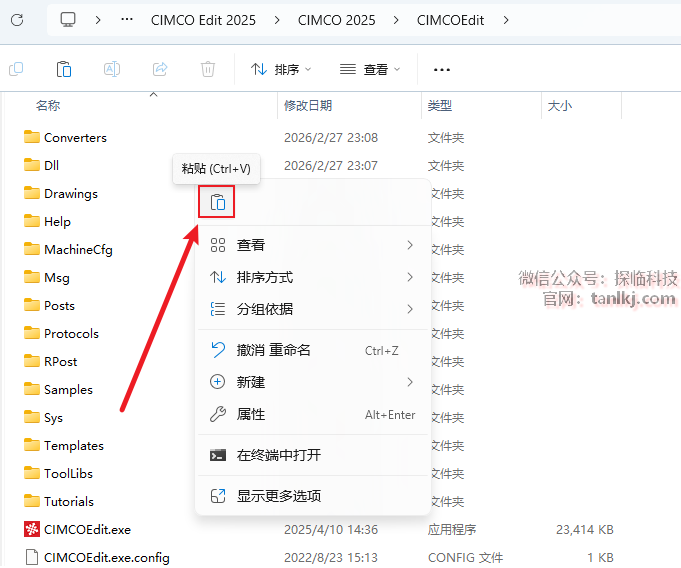Click the Tutorials folder icon
Viewport: 681px width, 568px height.
(x=32, y=501)
